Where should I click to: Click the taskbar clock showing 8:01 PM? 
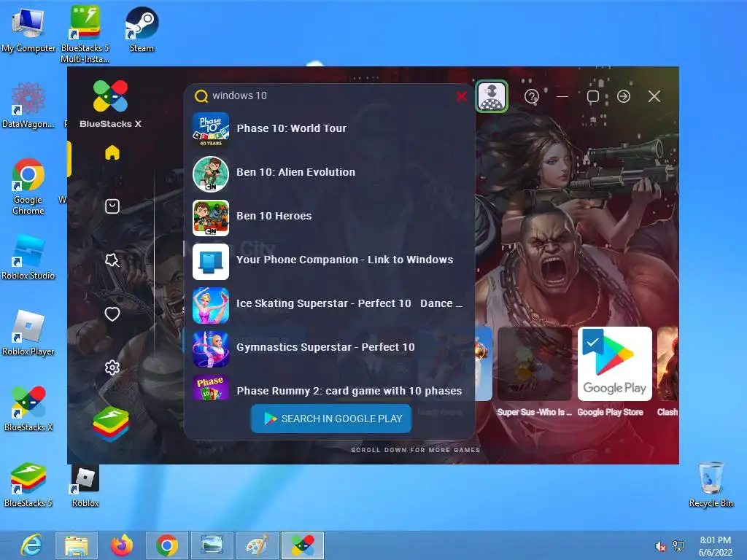(715, 546)
